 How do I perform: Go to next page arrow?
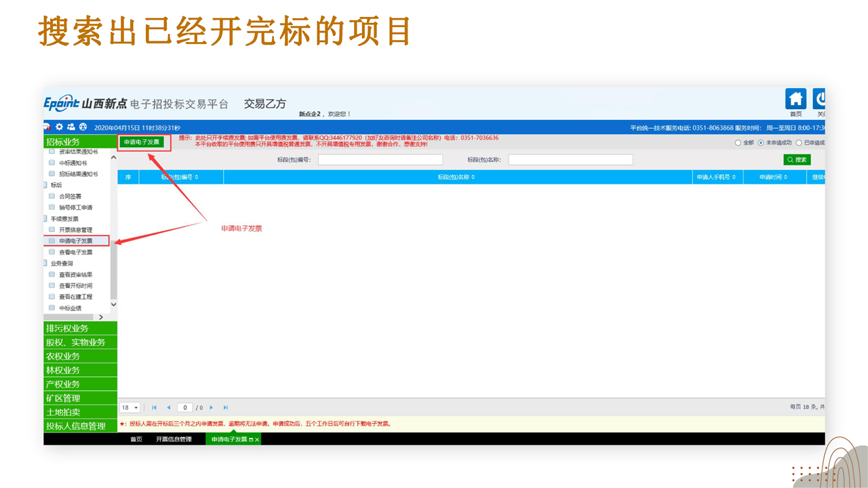tap(212, 407)
